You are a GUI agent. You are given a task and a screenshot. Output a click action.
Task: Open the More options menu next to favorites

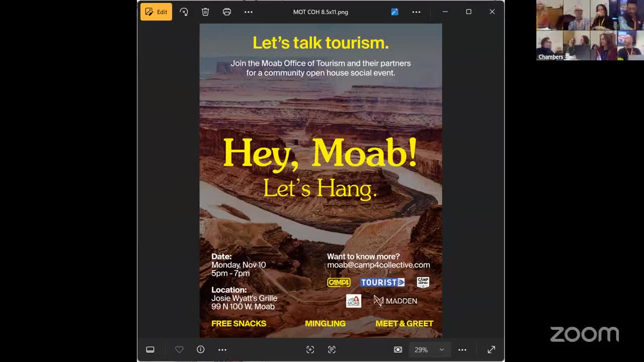pyautogui.click(x=222, y=349)
